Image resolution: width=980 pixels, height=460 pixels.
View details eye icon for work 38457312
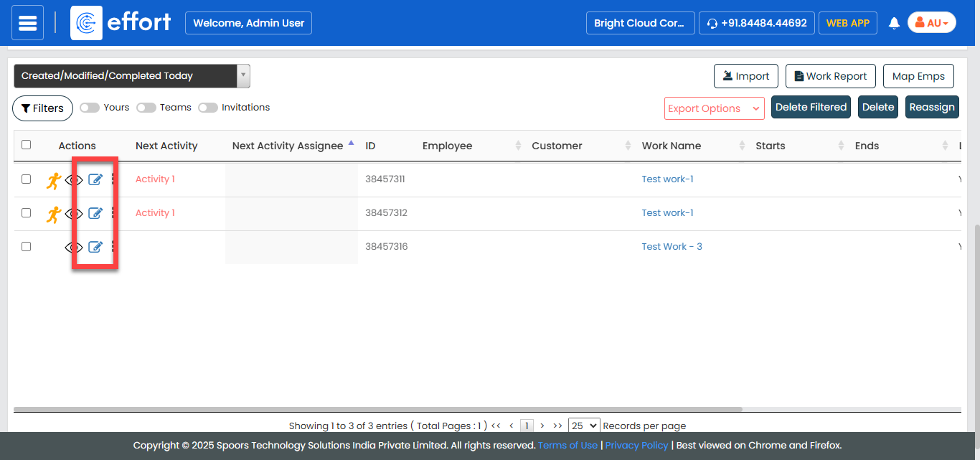[x=73, y=213]
